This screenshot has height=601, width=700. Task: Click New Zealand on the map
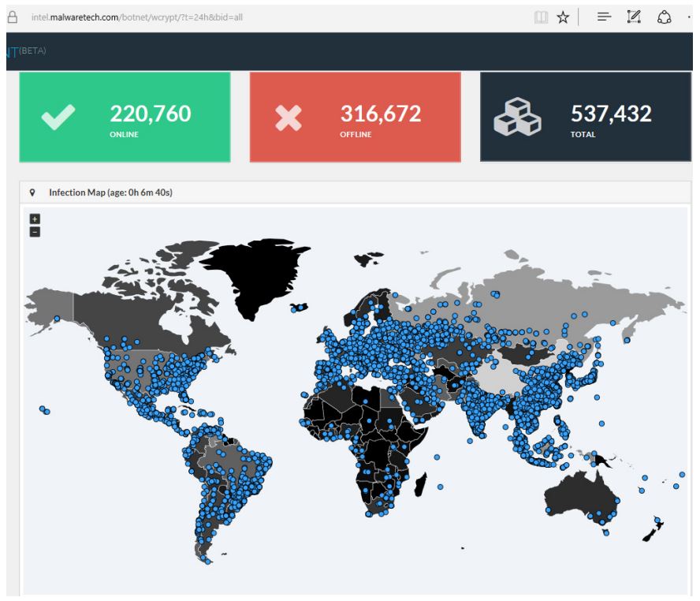click(x=653, y=529)
